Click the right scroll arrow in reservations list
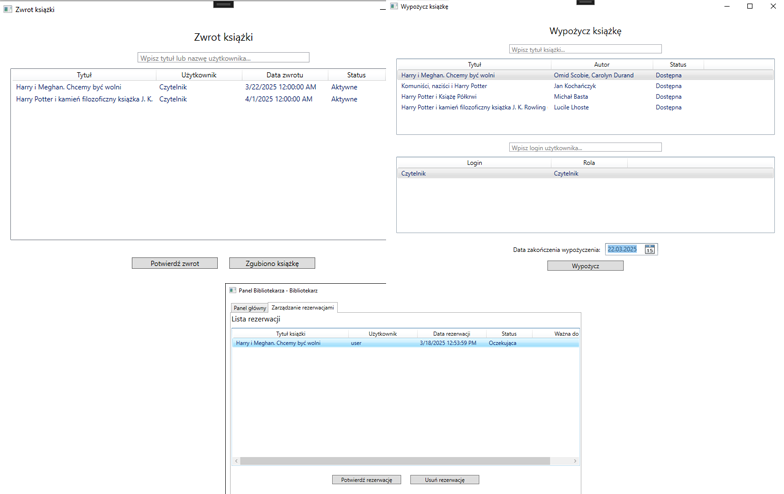This screenshot has width=784, height=494. [575, 461]
